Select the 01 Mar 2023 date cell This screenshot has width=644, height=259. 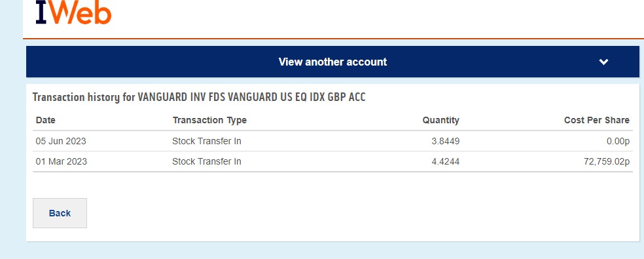tap(62, 161)
